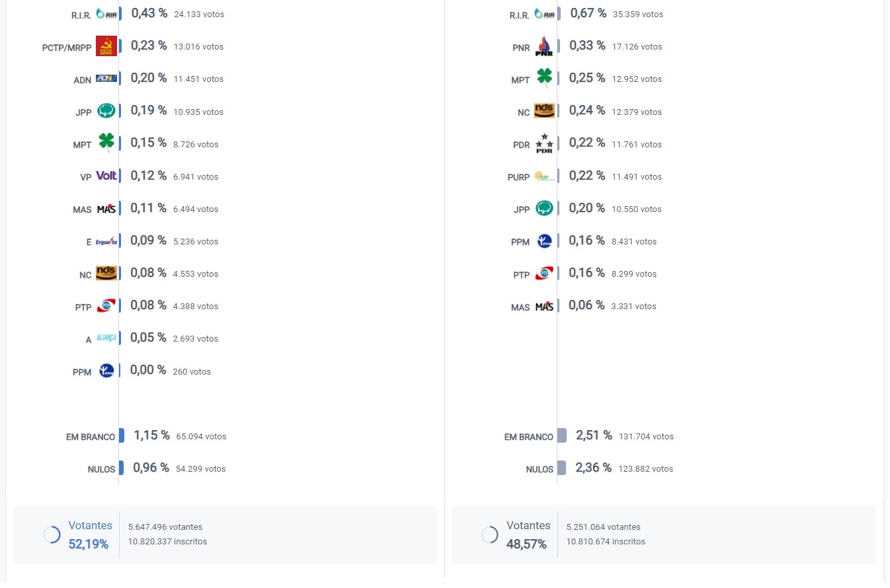Viewport: 890px width, 588px height.
Task: Click the PPM logo next to 260 votos
Action: pyautogui.click(x=106, y=371)
